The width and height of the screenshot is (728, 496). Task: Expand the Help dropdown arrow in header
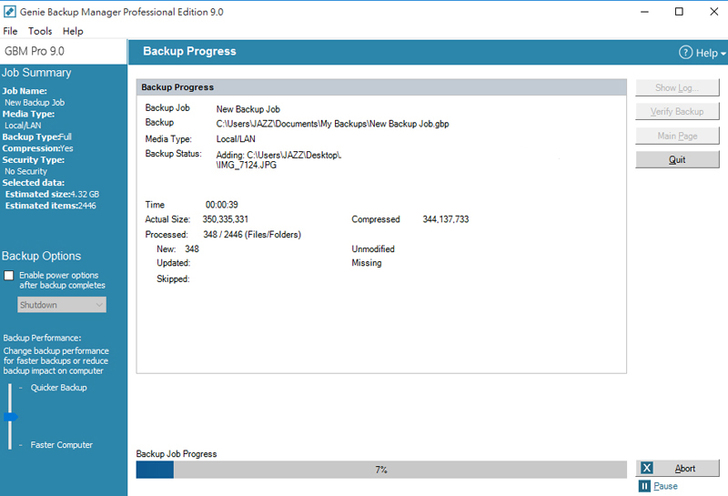[722, 53]
